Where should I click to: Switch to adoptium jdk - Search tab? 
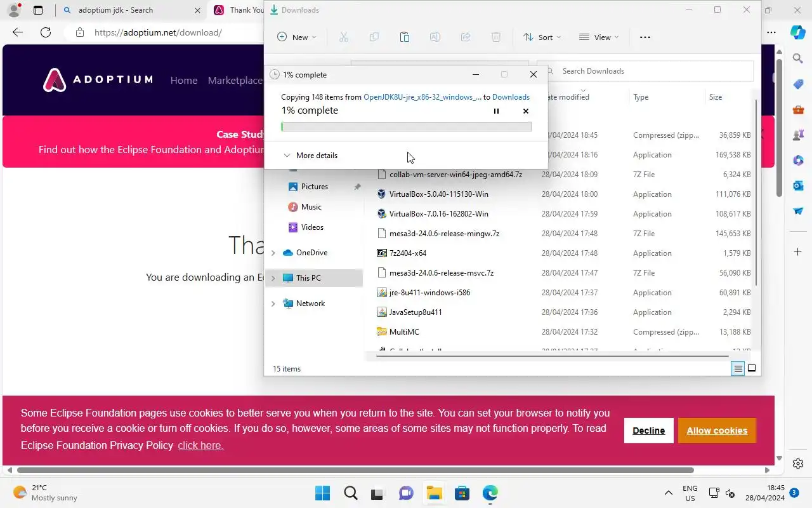tap(115, 10)
